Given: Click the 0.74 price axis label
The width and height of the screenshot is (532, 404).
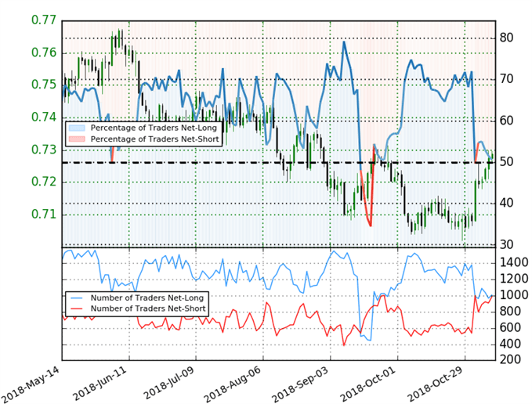Looking at the screenshot, I should click(44, 117).
